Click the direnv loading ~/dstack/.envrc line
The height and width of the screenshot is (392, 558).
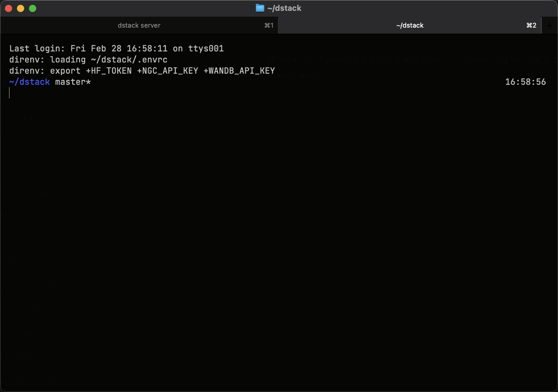(88, 60)
